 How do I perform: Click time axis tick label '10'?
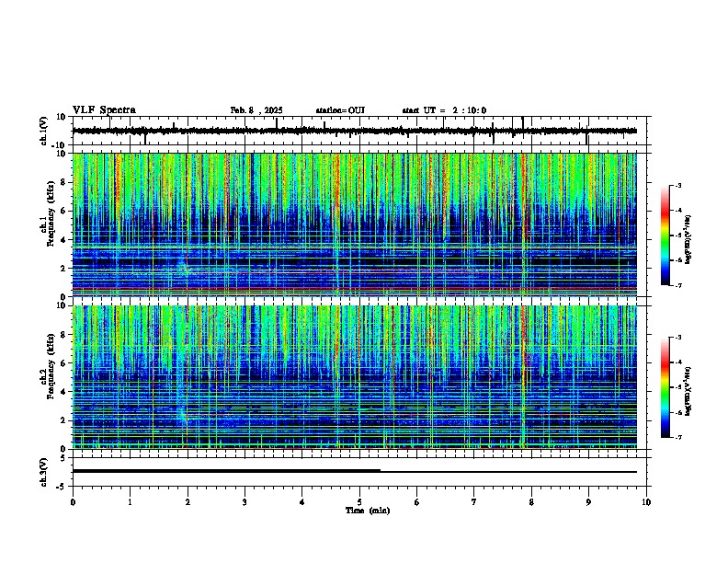coord(646,502)
